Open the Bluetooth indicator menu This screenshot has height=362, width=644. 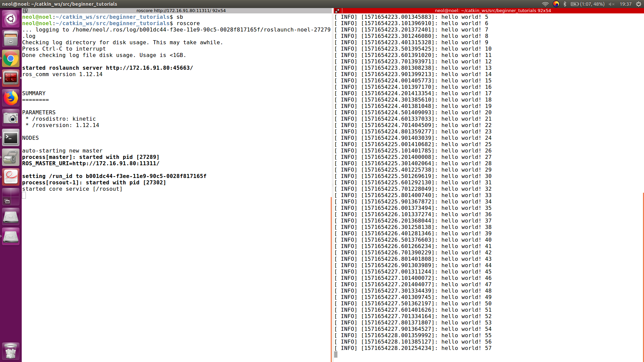click(x=565, y=4)
